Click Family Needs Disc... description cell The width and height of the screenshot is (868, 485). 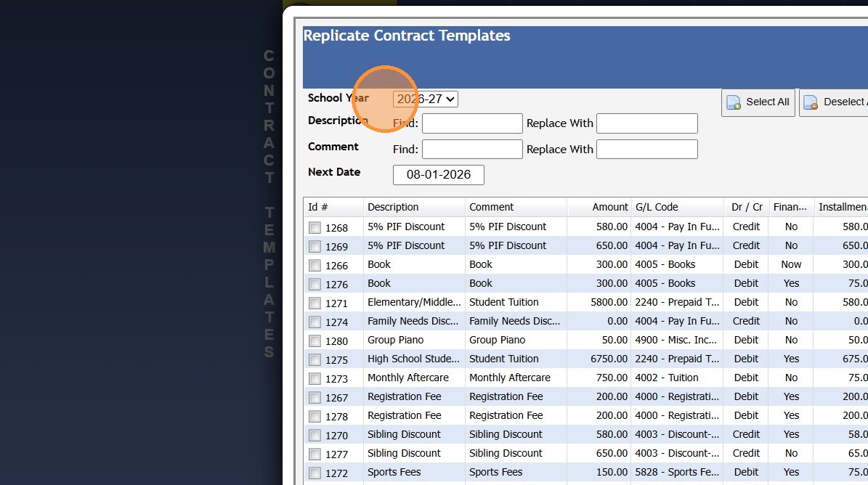(x=414, y=321)
